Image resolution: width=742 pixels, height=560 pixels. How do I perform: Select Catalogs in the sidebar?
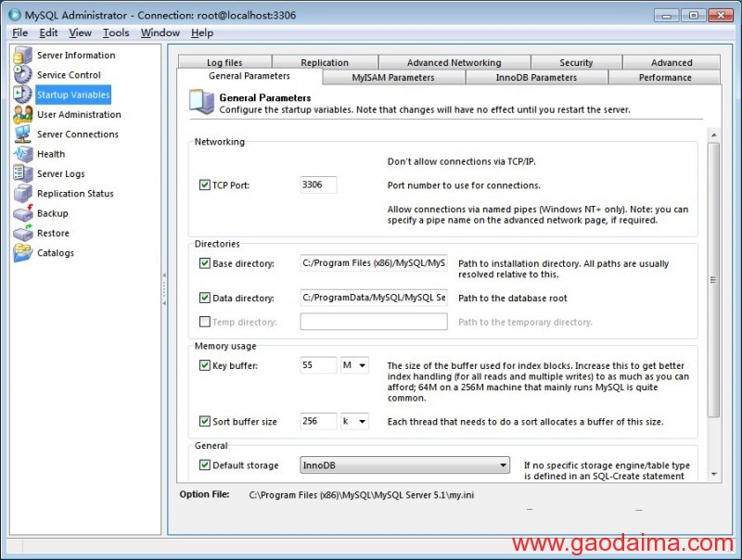(56, 253)
